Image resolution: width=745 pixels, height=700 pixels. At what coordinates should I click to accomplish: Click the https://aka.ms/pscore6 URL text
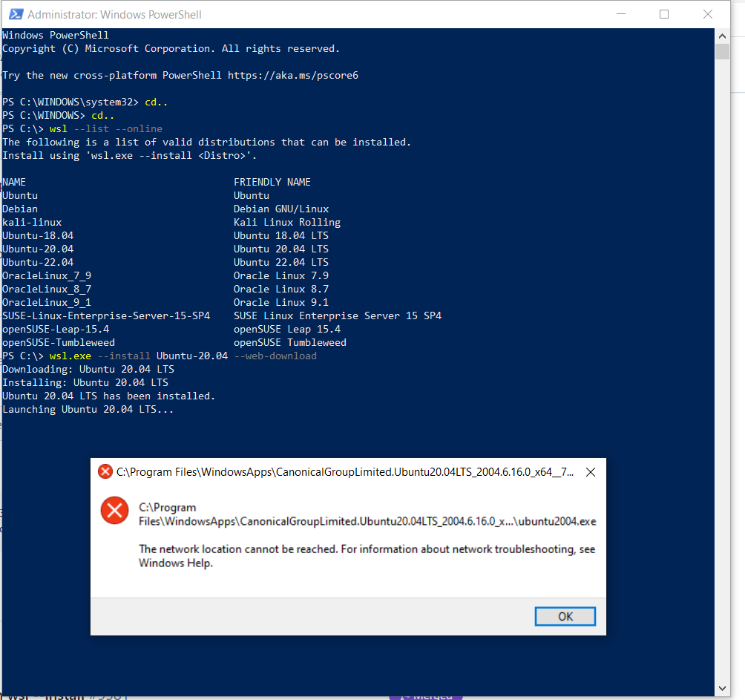coord(293,75)
